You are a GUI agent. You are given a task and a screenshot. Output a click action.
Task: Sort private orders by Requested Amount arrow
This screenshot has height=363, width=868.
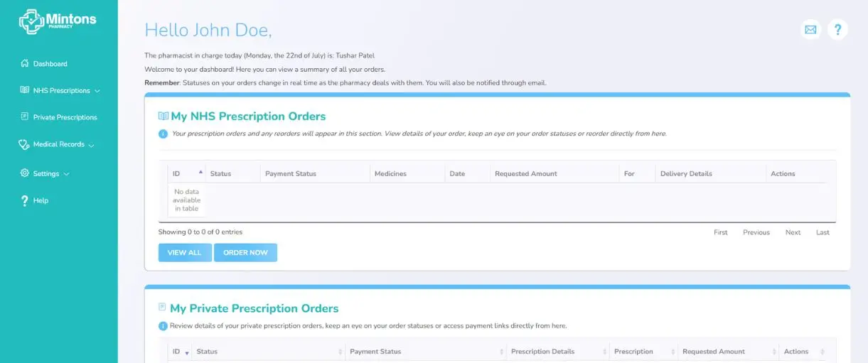[x=773, y=352]
